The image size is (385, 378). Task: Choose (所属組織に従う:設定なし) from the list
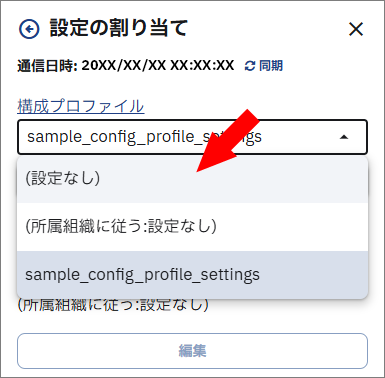pos(192,227)
